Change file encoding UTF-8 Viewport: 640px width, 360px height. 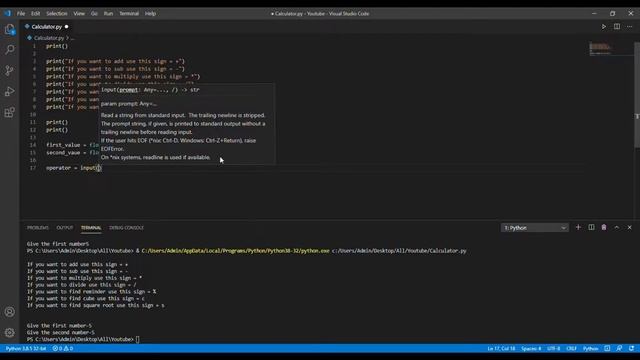coord(553,349)
